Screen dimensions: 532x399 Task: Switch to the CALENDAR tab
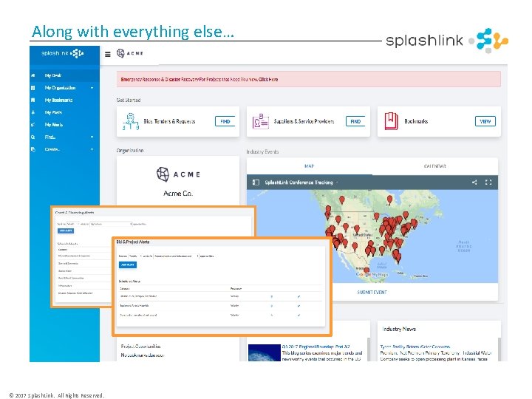(x=435, y=166)
